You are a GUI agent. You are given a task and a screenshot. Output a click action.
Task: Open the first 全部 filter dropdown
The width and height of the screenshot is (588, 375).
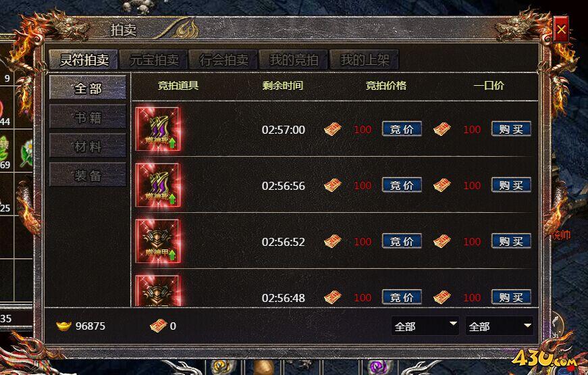pos(425,326)
